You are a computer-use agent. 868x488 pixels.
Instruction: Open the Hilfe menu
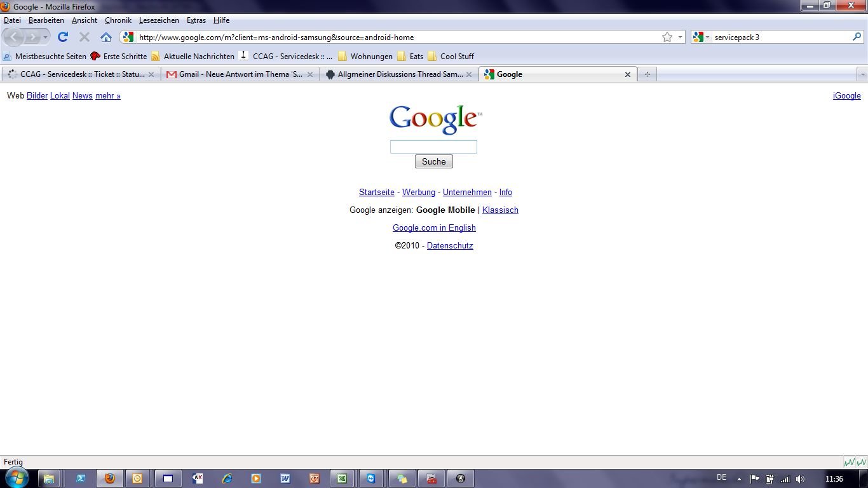[221, 20]
